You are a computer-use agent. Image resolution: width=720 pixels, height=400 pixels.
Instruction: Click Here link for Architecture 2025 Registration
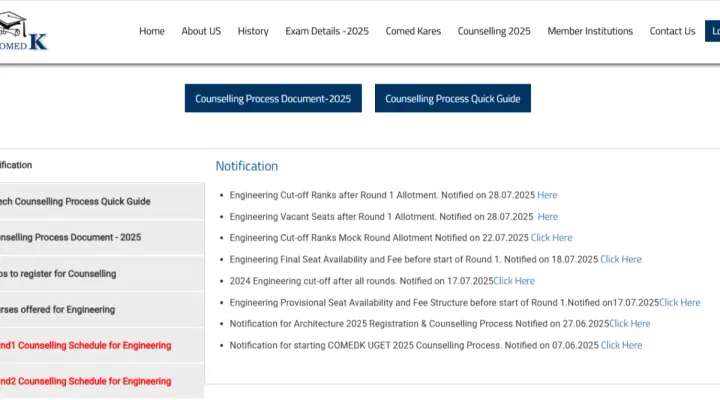pyautogui.click(x=630, y=324)
